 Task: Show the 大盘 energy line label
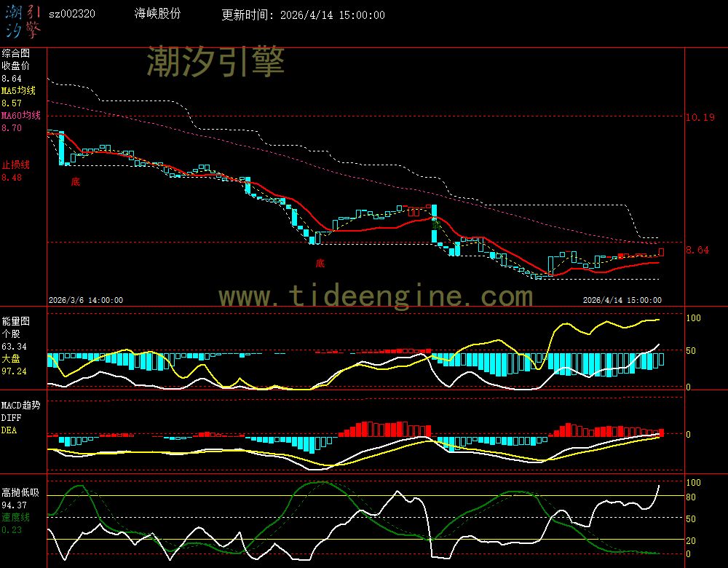11,359
